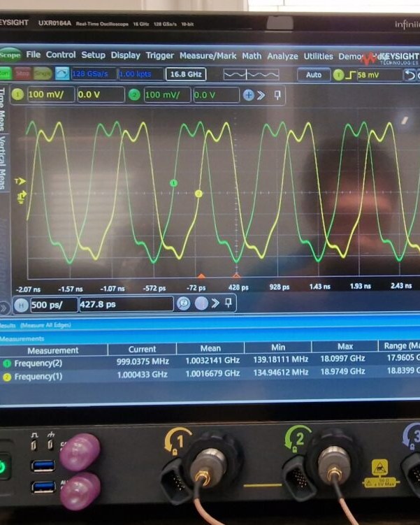Open the Setup menu
This screenshot has width=420, height=525.
point(93,55)
